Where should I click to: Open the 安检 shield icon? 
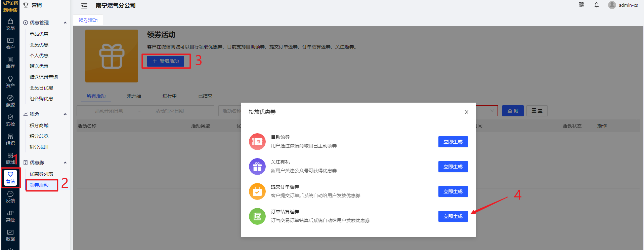[10, 120]
